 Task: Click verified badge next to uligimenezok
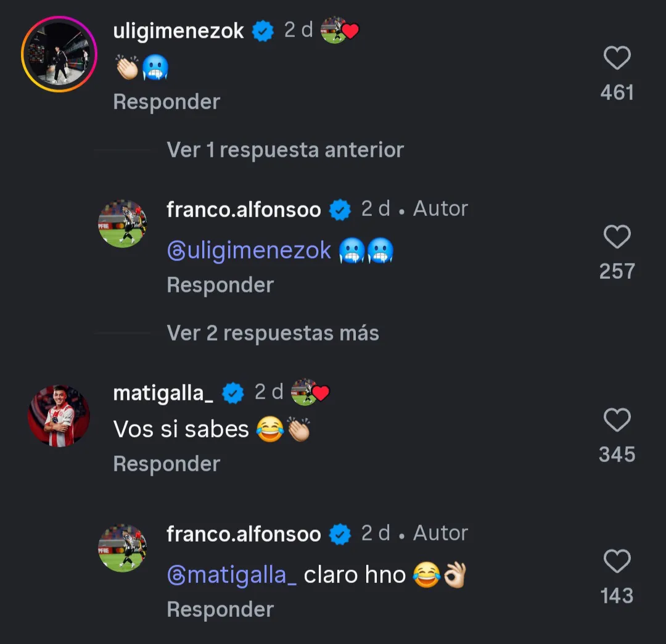point(264,31)
